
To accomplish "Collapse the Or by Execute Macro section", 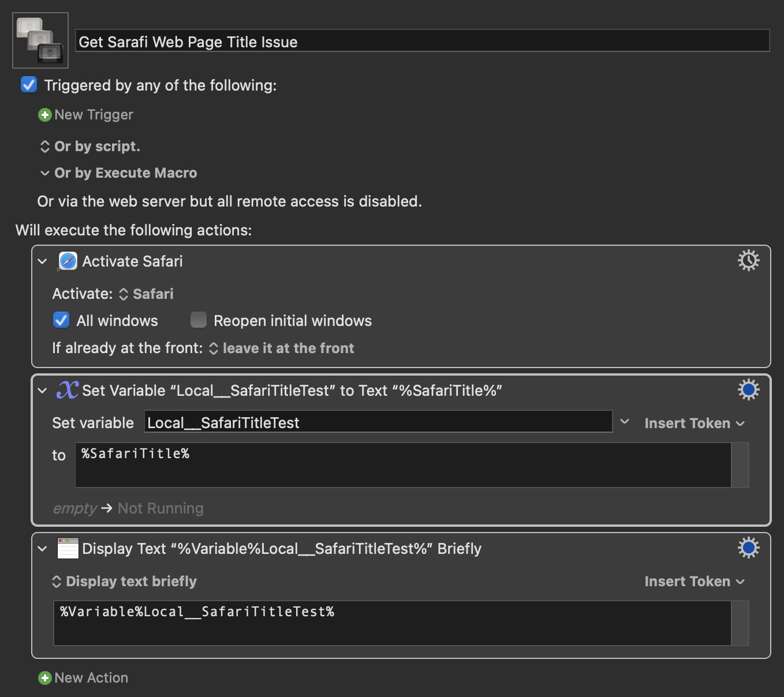I will click(44, 173).
